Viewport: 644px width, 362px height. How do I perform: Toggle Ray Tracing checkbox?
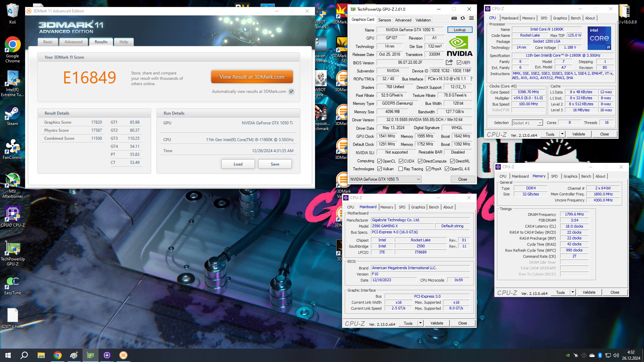pos(400,169)
